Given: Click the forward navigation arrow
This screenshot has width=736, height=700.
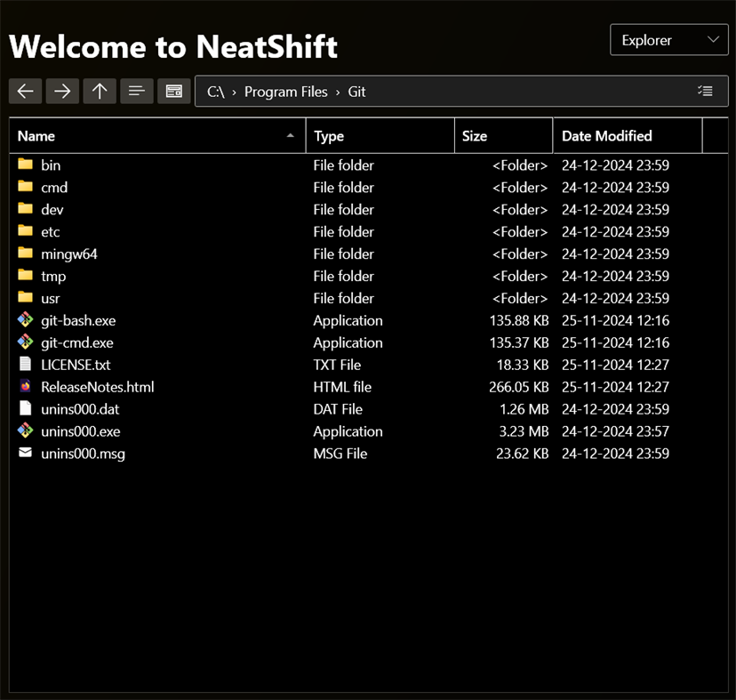Looking at the screenshot, I should tap(62, 91).
